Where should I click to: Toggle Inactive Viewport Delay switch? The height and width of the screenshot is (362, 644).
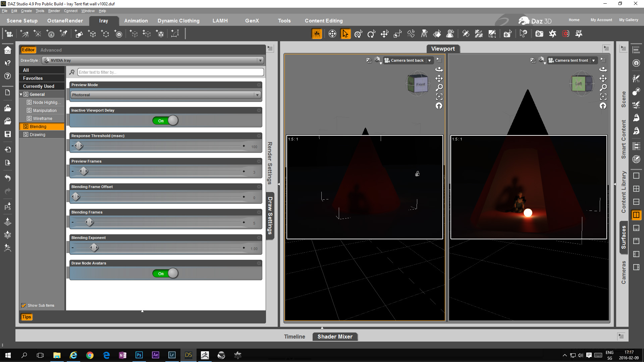165,121
